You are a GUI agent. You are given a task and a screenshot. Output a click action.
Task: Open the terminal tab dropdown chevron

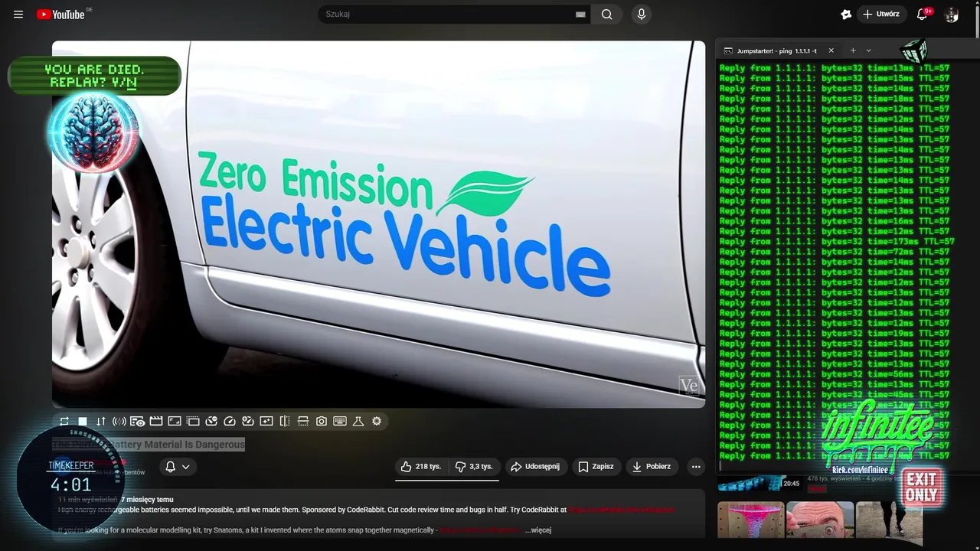(868, 51)
